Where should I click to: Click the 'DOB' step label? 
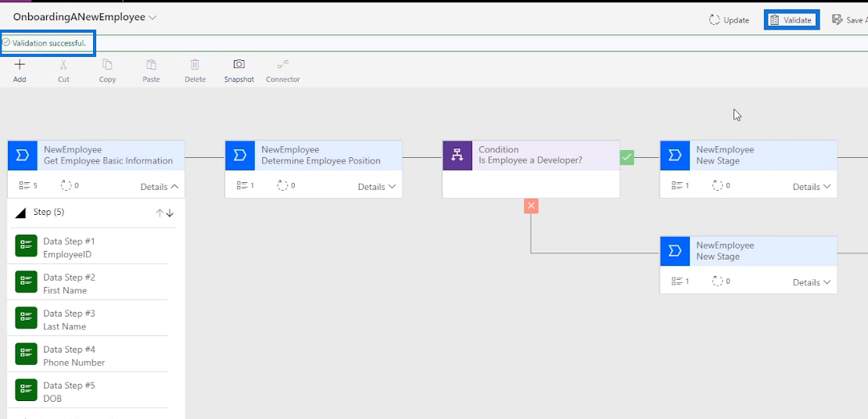[x=52, y=399]
